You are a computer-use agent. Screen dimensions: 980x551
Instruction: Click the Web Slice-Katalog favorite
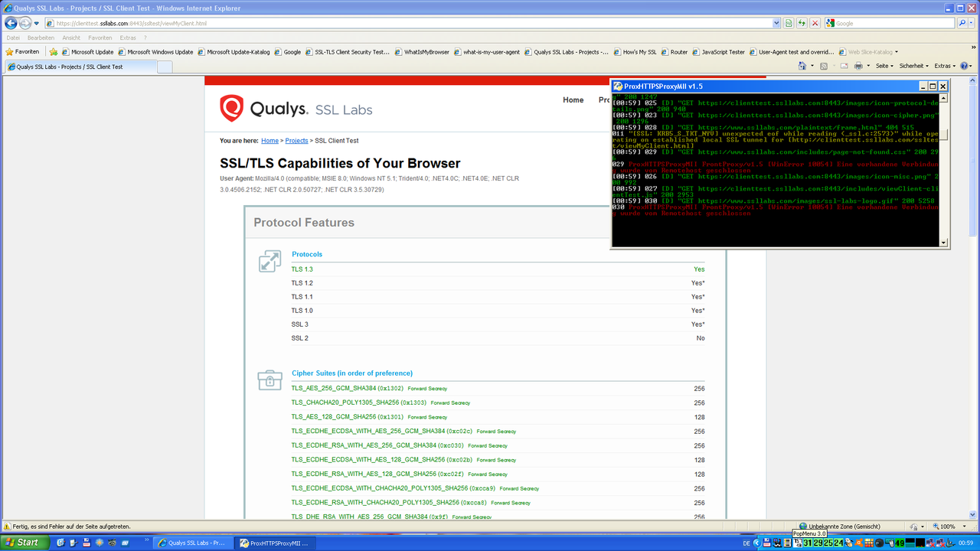point(869,52)
